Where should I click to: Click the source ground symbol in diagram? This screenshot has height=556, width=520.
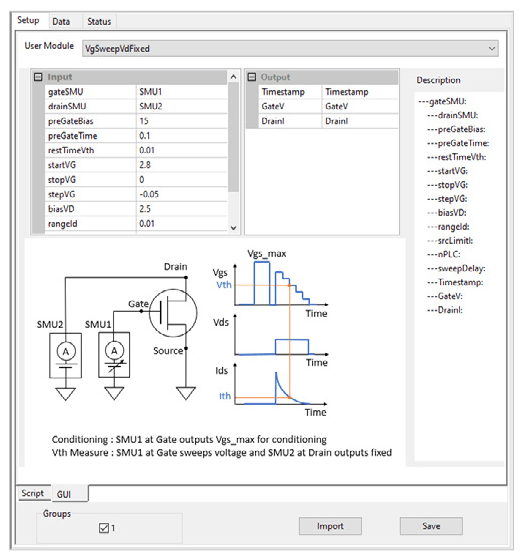186,393
